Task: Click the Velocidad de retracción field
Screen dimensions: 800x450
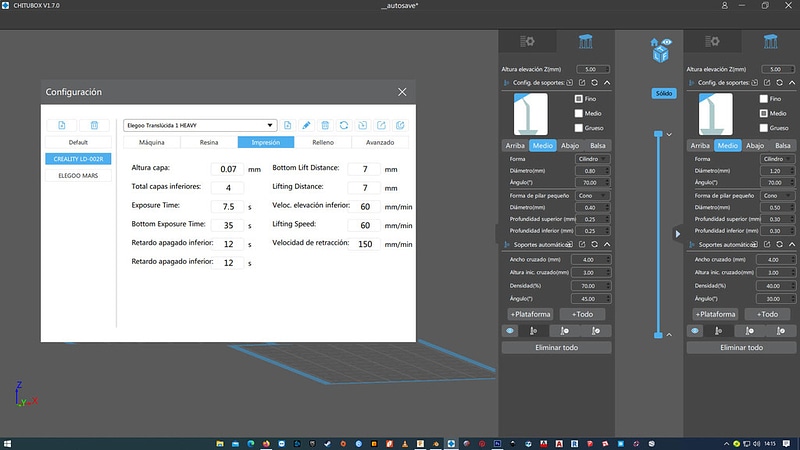Action: coord(365,244)
